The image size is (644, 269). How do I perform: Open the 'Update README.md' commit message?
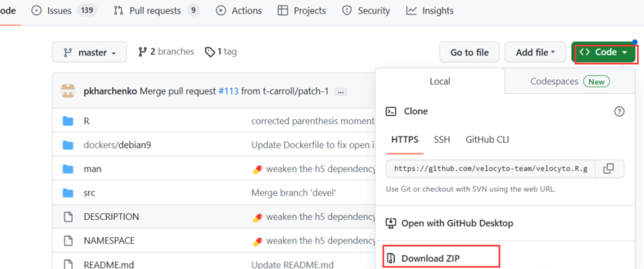tap(292, 264)
